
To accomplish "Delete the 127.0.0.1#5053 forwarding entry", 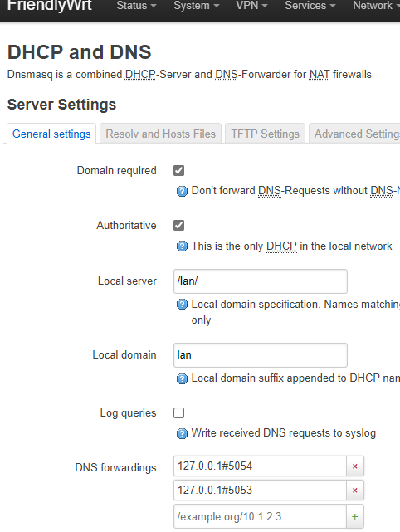I will (355, 491).
